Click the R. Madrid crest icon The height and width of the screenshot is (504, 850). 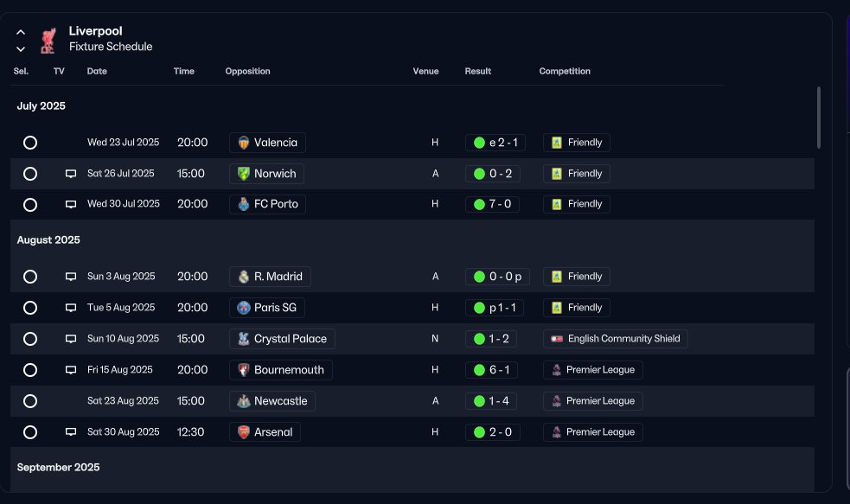click(x=243, y=277)
